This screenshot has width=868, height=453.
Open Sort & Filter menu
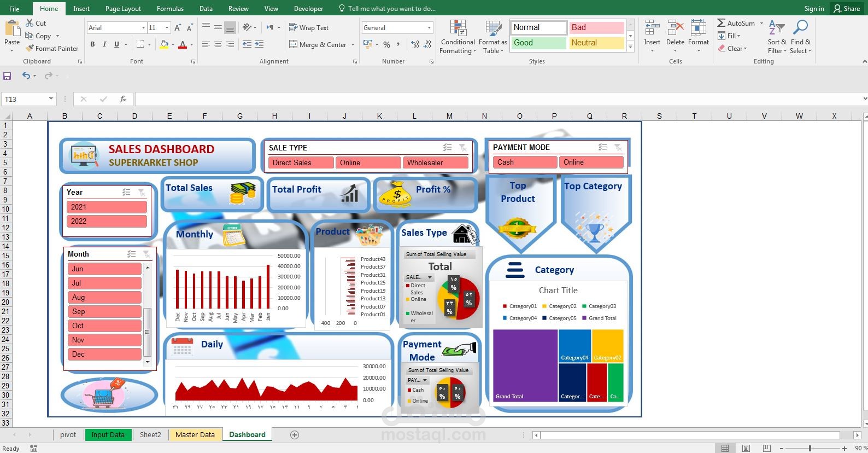[x=777, y=37]
